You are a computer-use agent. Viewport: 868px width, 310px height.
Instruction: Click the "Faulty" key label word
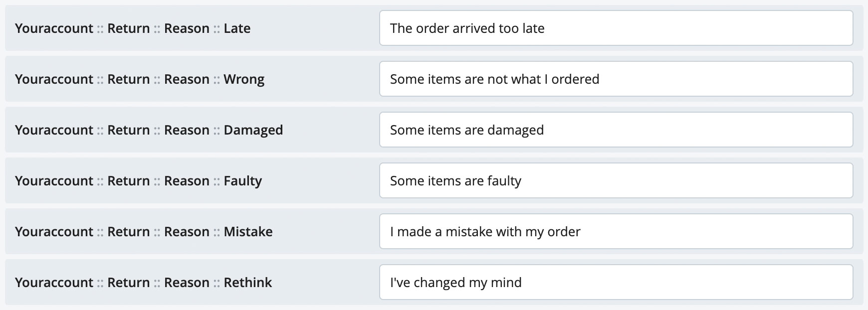tap(242, 181)
